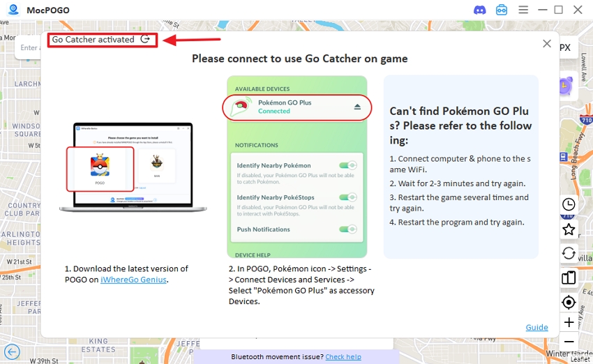Click the 'DEVICE HELP' heading
The image size is (593, 364).
(x=253, y=255)
